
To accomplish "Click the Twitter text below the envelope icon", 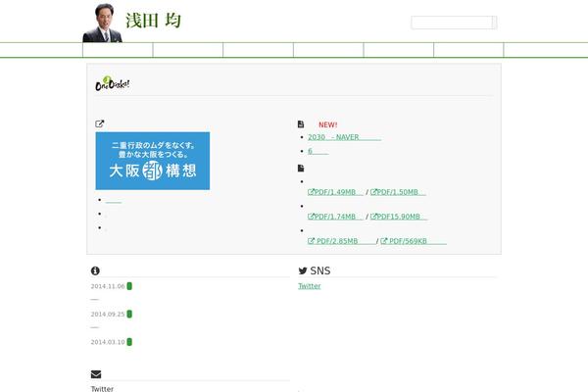I will click(102, 389).
